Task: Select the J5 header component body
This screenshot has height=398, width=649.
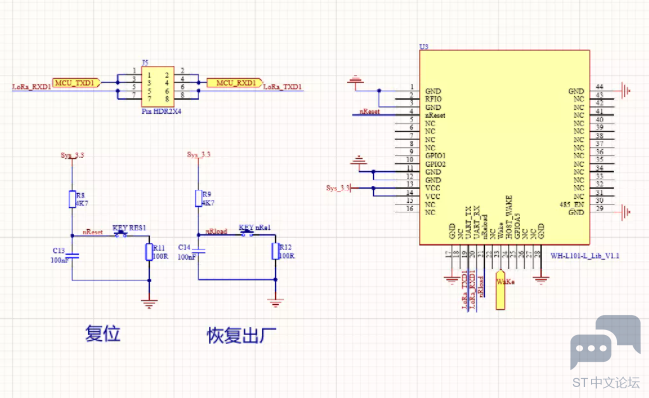Action: [x=158, y=87]
